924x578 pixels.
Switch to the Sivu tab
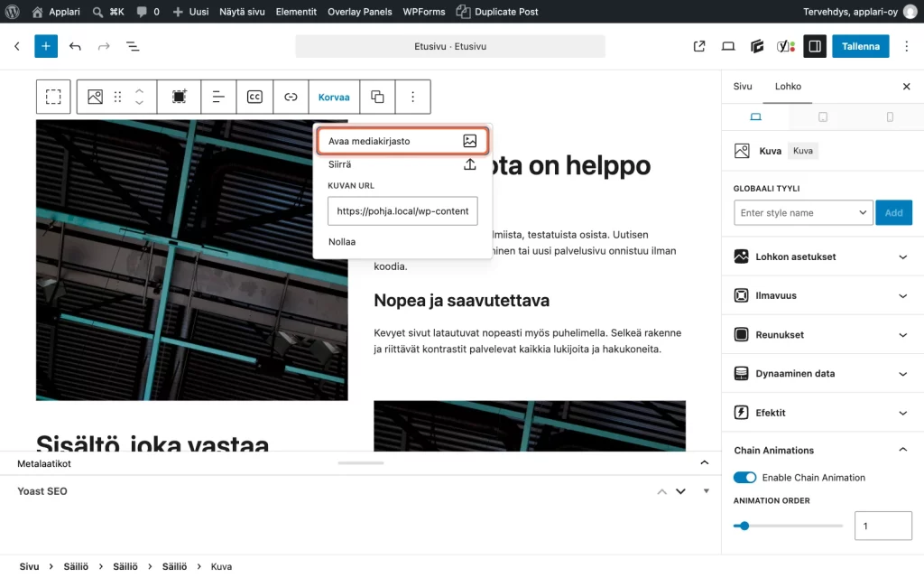tap(743, 86)
